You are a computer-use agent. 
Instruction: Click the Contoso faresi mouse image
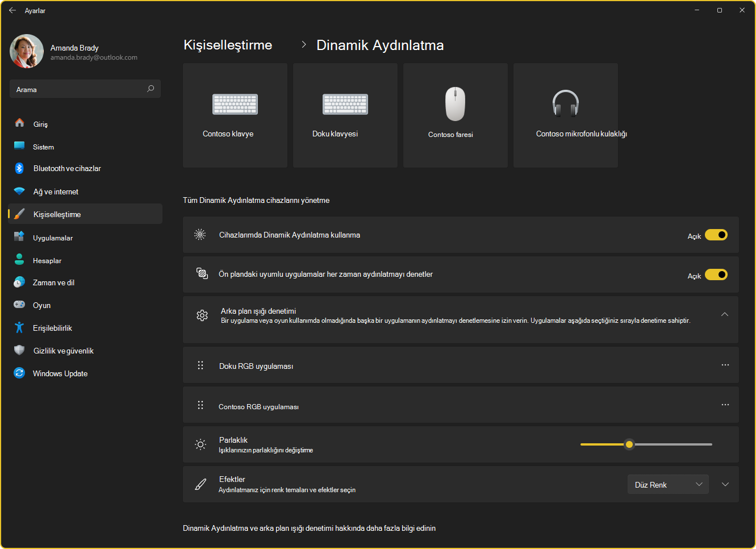click(455, 104)
